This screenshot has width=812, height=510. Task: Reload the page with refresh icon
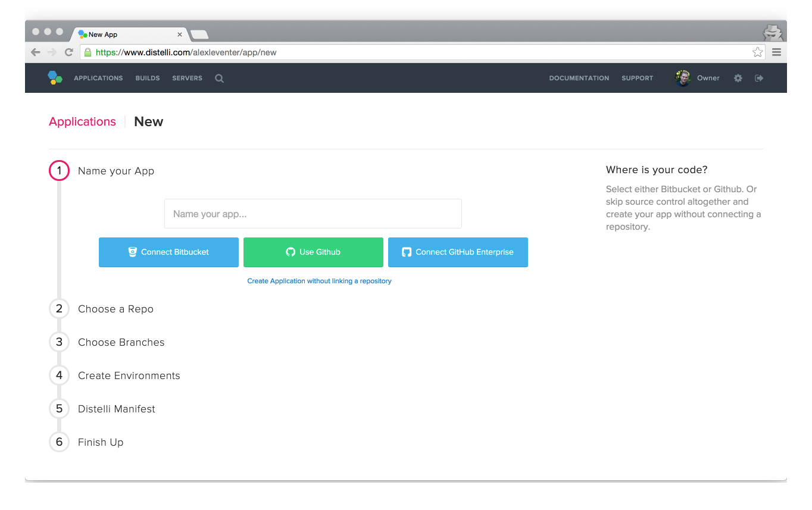pyautogui.click(x=69, y=52)
